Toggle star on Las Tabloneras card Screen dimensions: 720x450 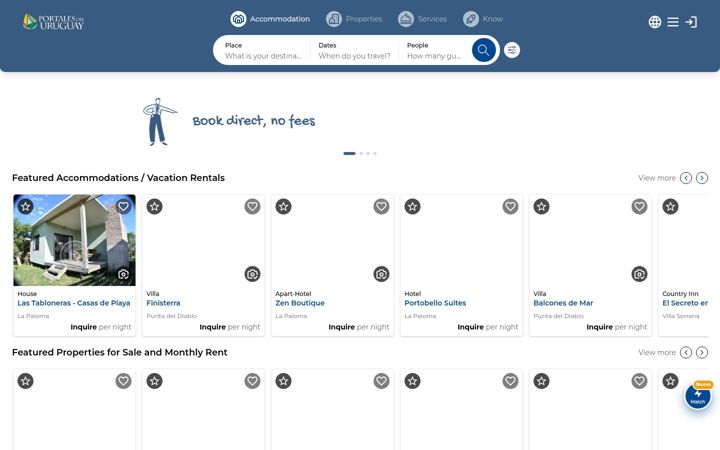(26, 207)
